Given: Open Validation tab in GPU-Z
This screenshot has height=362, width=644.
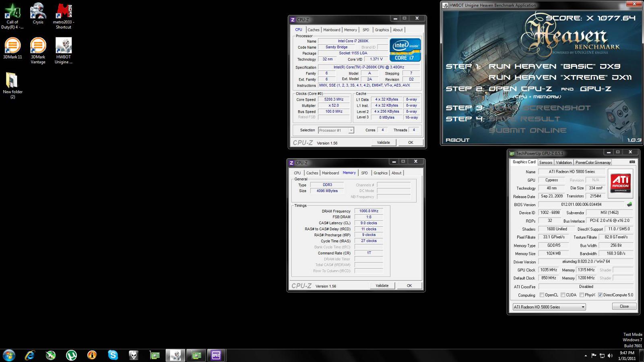Looking at the screenshot, I should coord(564,163).
